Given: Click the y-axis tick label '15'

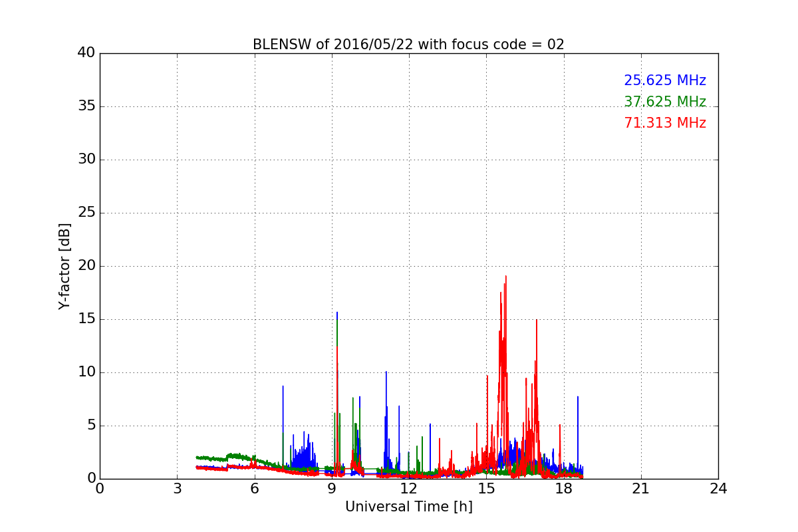Looking at the screenshot, I should [x=86, y=319].
